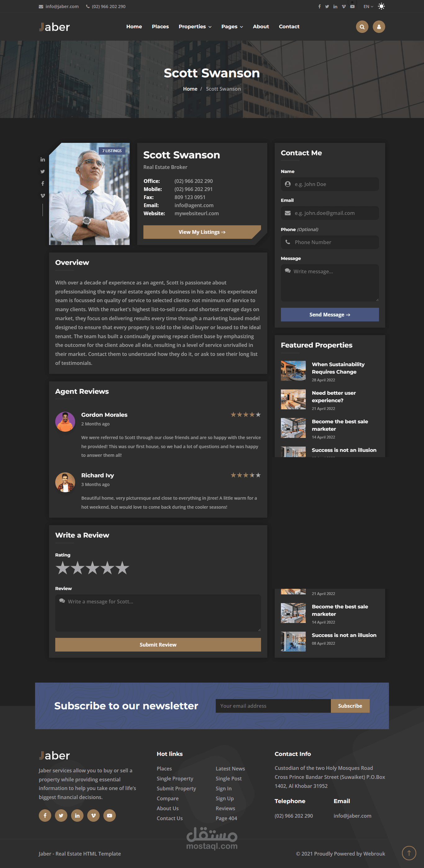This screenshot has height=868, width=424.
Task: Expand the Properties menu
Action: (x=195, y=27)
